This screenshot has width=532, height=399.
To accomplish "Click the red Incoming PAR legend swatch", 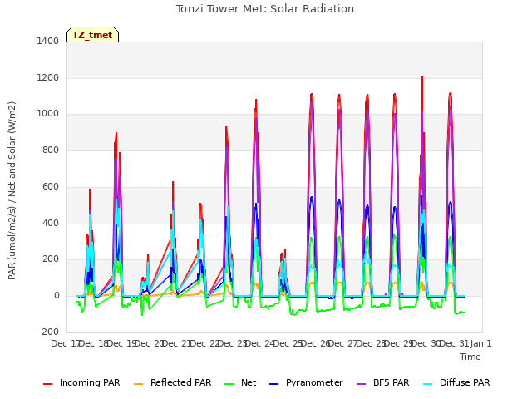I will coord(48,384).
